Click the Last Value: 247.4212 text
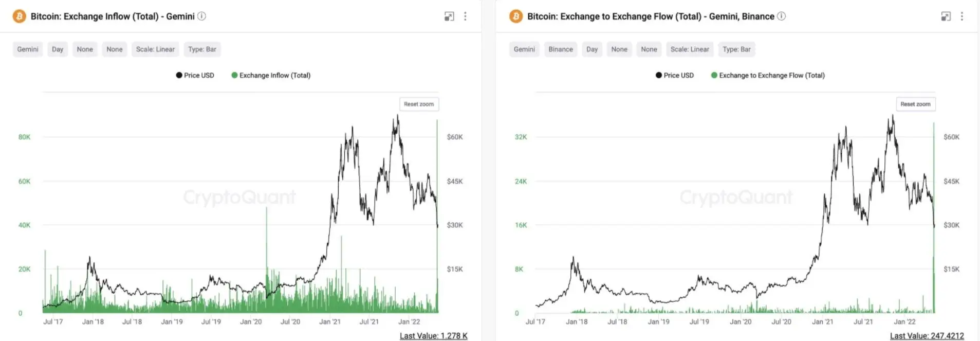980x341 pixels. click(927, 336)
